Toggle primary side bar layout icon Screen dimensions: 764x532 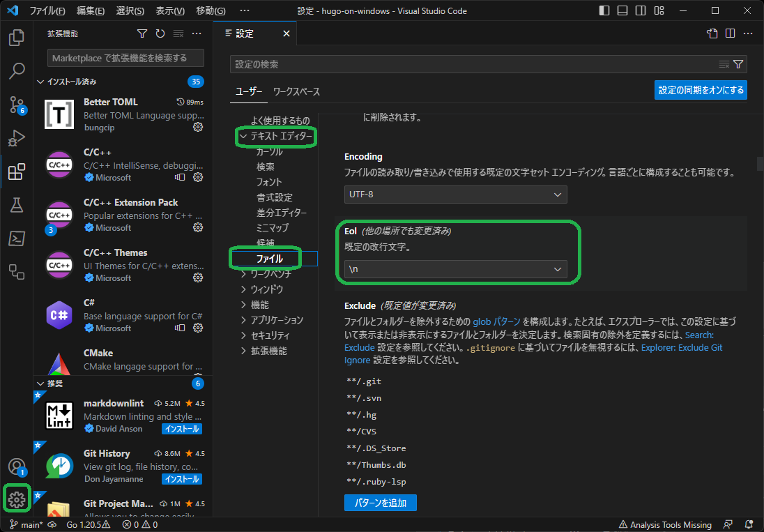[604, 10]
